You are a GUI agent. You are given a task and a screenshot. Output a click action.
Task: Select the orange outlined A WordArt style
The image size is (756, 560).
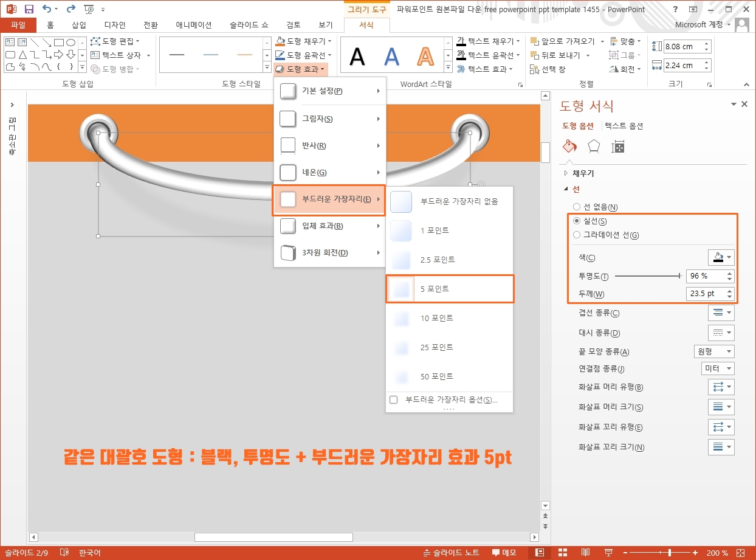click(x=426, y=57)
